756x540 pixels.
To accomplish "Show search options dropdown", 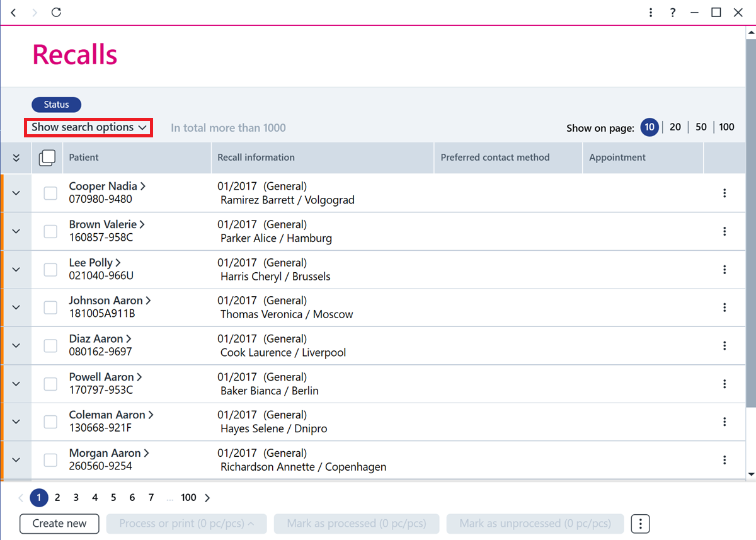I will pos(89,127).
